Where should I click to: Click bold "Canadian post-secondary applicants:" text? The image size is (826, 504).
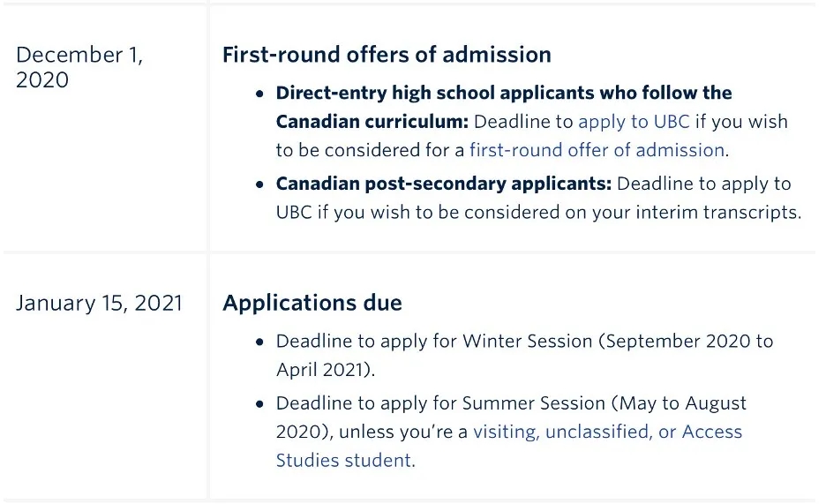443,184
